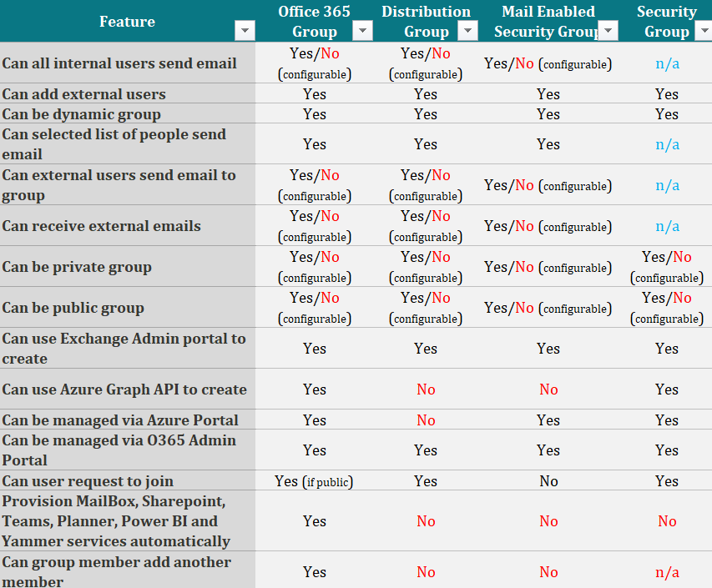Viewport: 712px width, 588px height.
Task: Select the Office 365 Group header
Action: [x=315, y=20]
